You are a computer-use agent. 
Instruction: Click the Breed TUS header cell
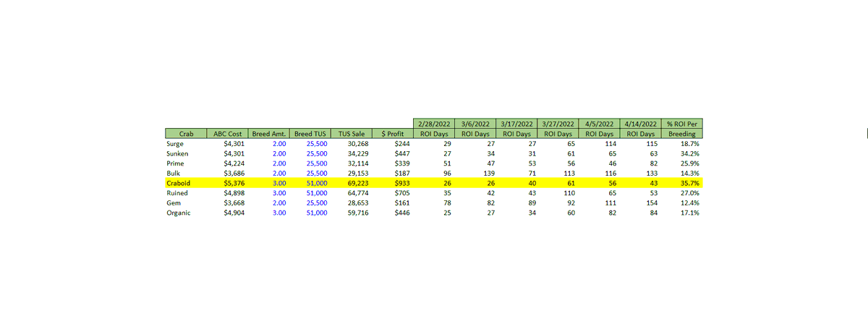click(310, 134)
